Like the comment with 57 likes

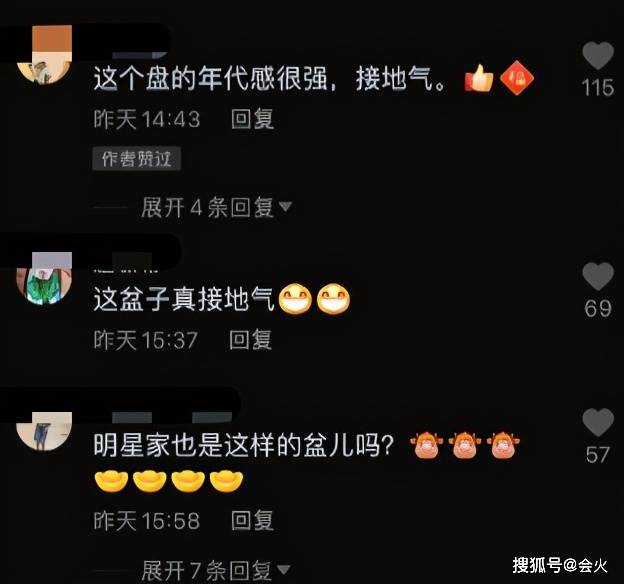point(598,422)
